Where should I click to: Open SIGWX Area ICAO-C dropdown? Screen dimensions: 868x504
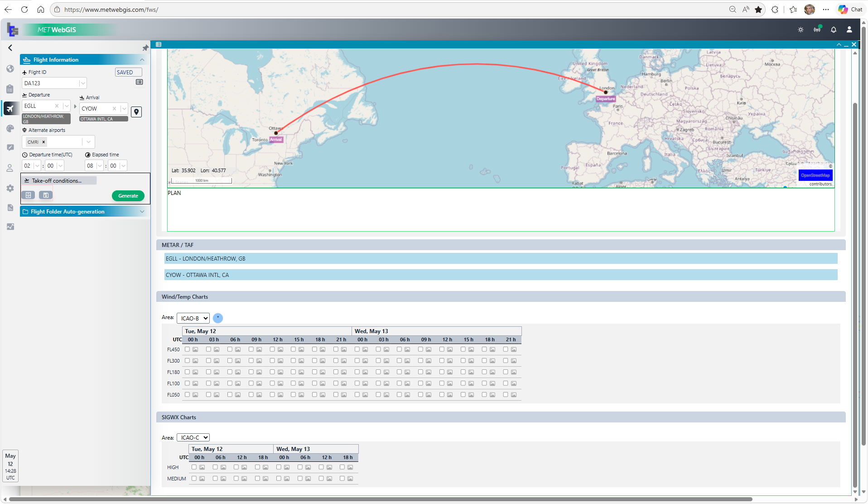(193, 438)
